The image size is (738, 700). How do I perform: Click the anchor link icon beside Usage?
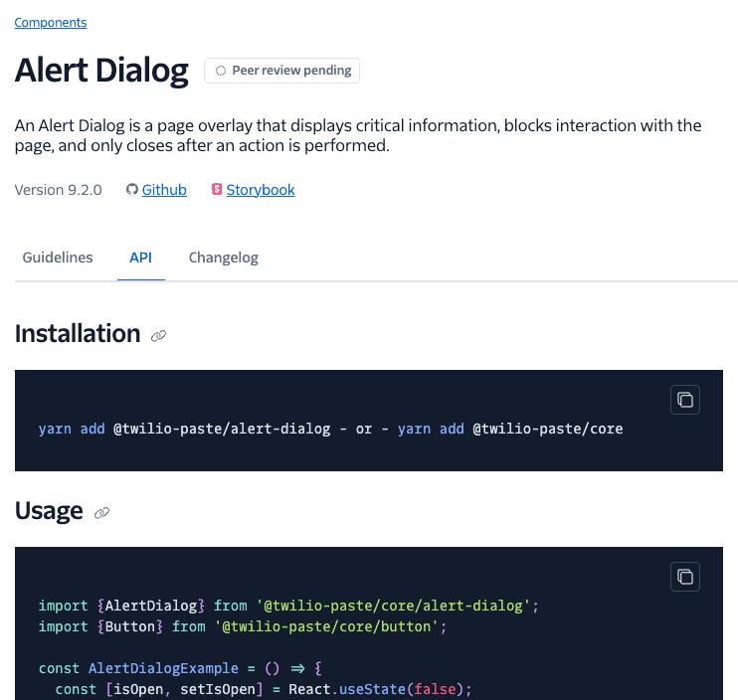101,513
